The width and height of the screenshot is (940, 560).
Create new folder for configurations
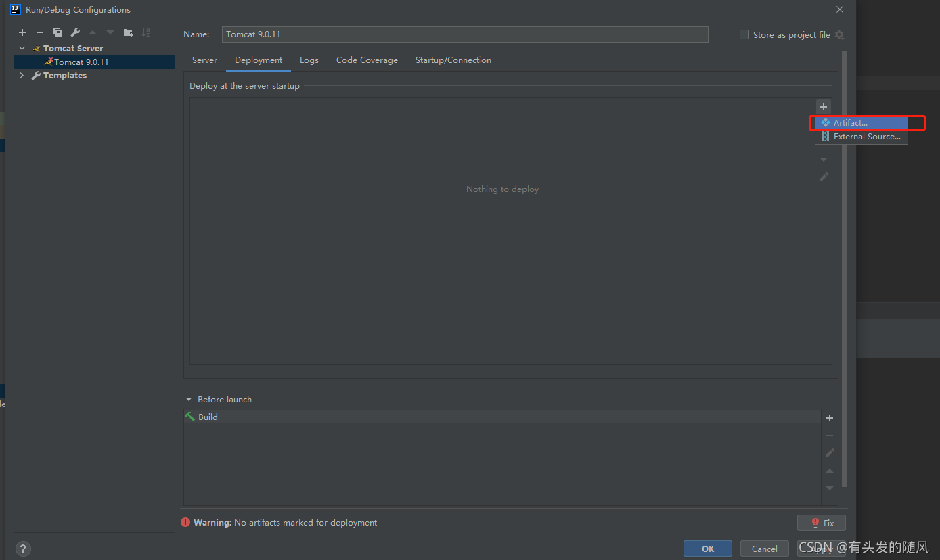(129, 32)
